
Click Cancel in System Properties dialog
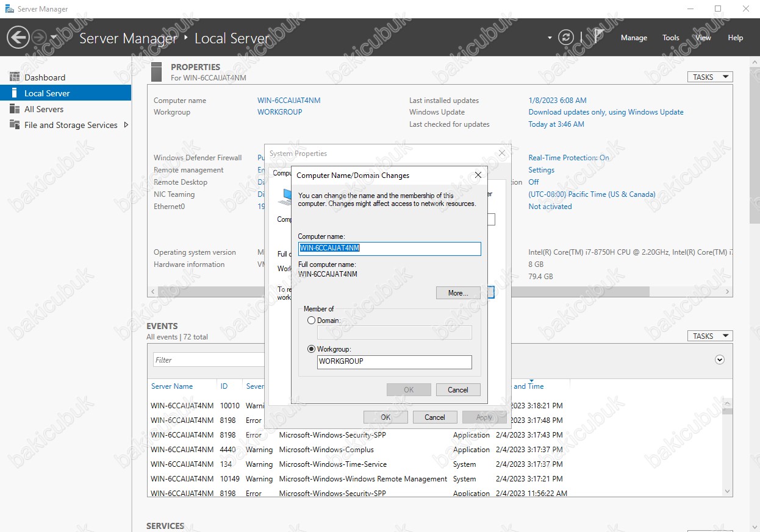(435, 417)
